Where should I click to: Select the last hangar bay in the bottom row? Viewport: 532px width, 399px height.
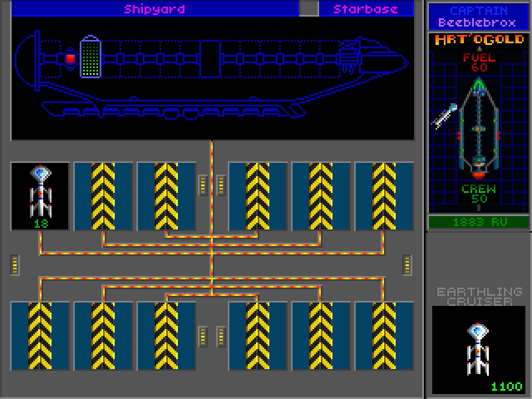pos(384,336)
